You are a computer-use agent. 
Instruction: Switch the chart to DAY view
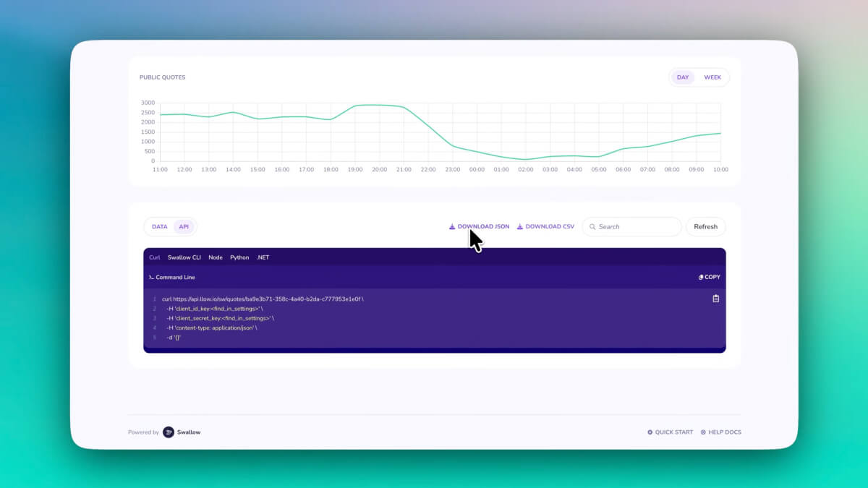(683, 77)
